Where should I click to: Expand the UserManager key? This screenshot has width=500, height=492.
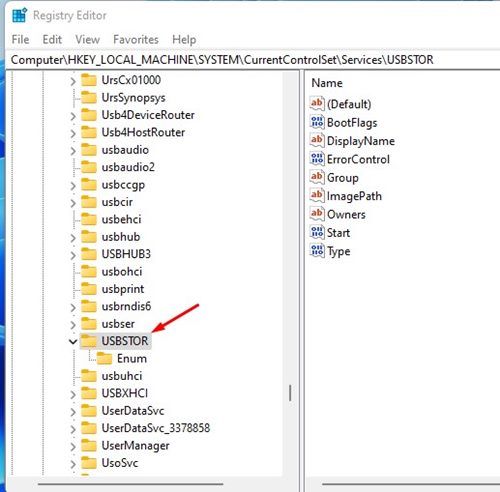click(x=73, y=446)
